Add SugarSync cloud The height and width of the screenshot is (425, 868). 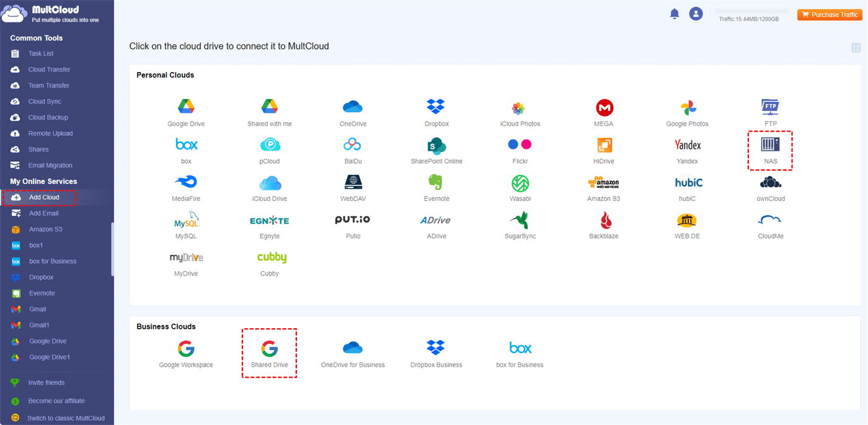[520, 220]
